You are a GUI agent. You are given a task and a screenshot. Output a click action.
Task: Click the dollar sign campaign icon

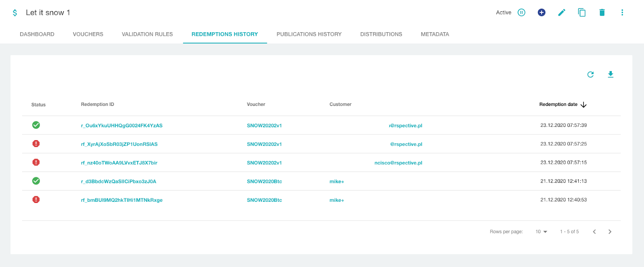15,13
